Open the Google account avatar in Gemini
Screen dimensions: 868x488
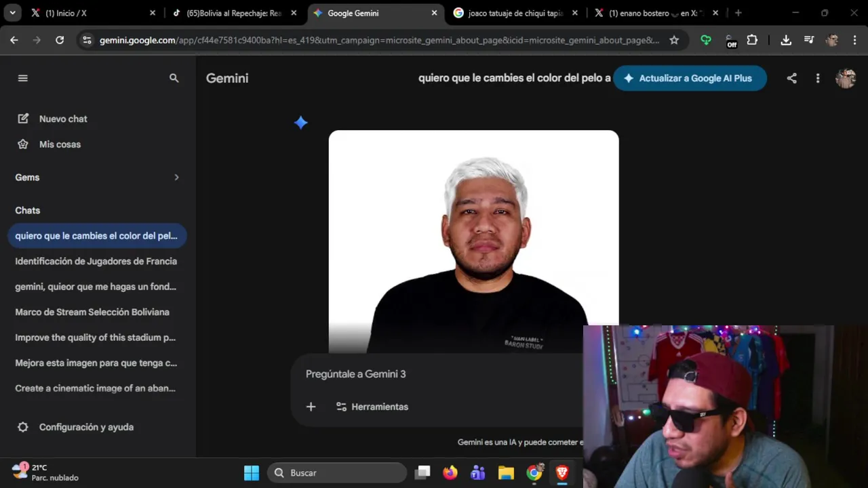pos(846,78)
